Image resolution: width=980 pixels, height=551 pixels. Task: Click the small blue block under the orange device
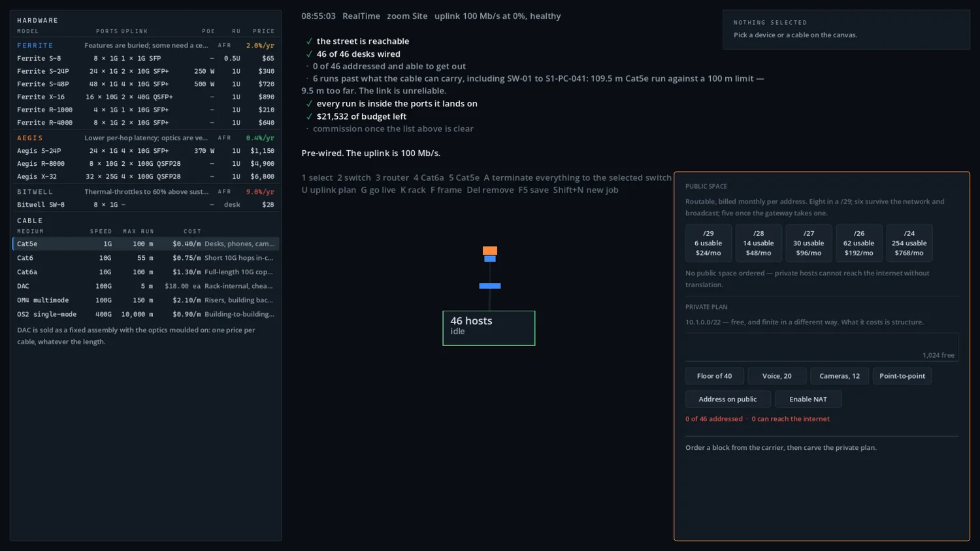pos(489,259)
